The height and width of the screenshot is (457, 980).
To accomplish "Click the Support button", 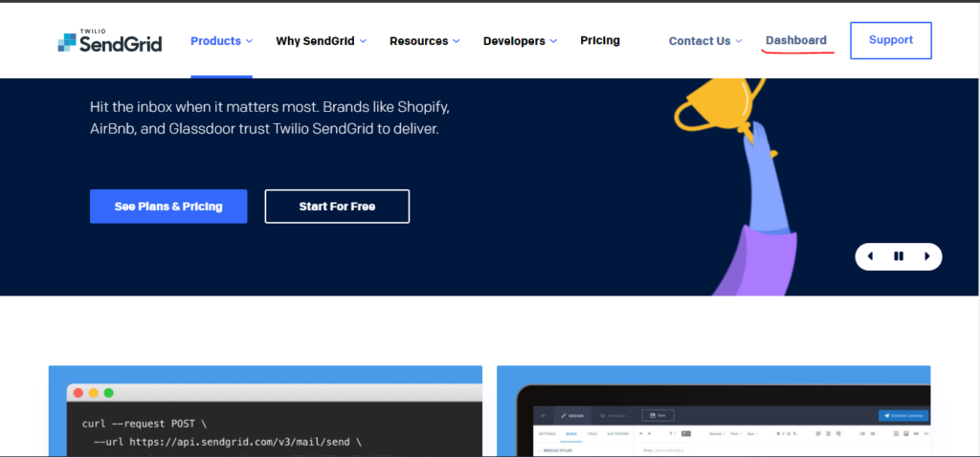I will point(891,40).
